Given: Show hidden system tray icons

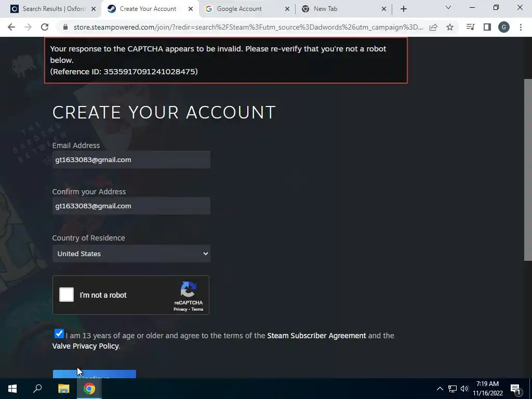Looking at the screenshot, I should [440, 389].
